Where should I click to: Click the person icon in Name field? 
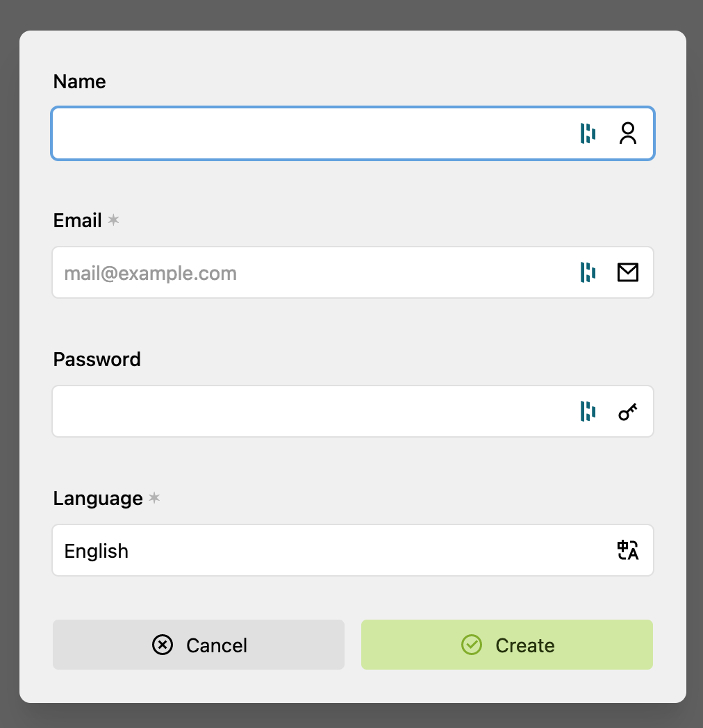[628, 133]
